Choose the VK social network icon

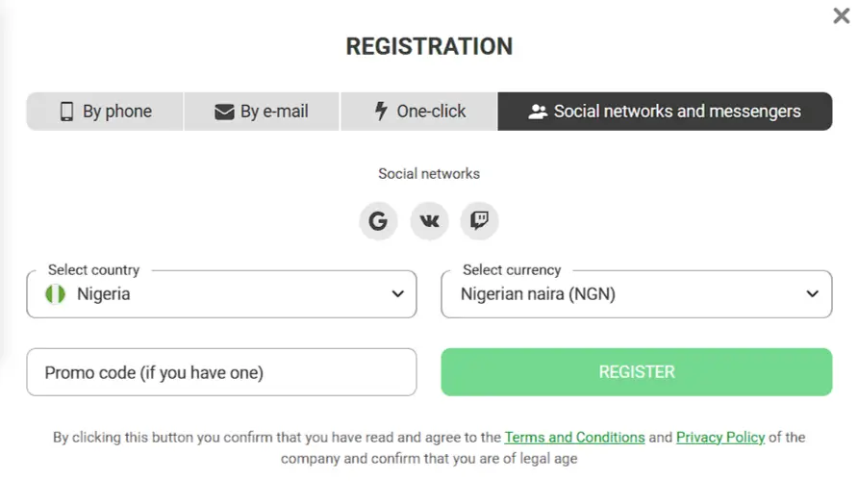(x=429, y=221)
